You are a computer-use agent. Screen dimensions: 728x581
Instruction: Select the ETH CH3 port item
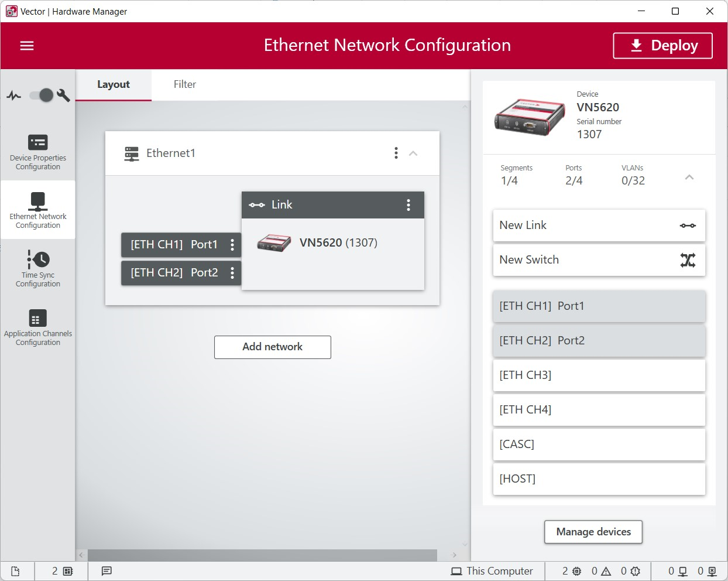click(x=599, y=375)
